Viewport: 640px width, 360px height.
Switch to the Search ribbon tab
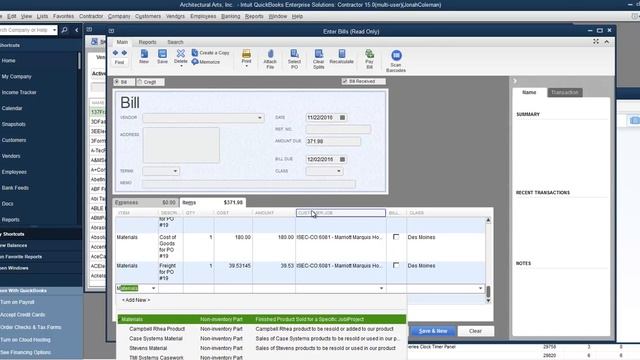pos(175,42)
